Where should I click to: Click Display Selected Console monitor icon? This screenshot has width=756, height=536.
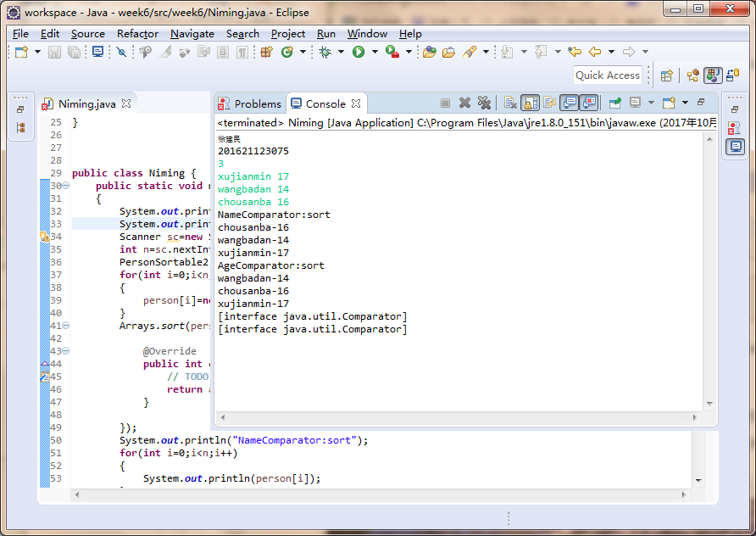pyautogui.click(x=636, y=103)
